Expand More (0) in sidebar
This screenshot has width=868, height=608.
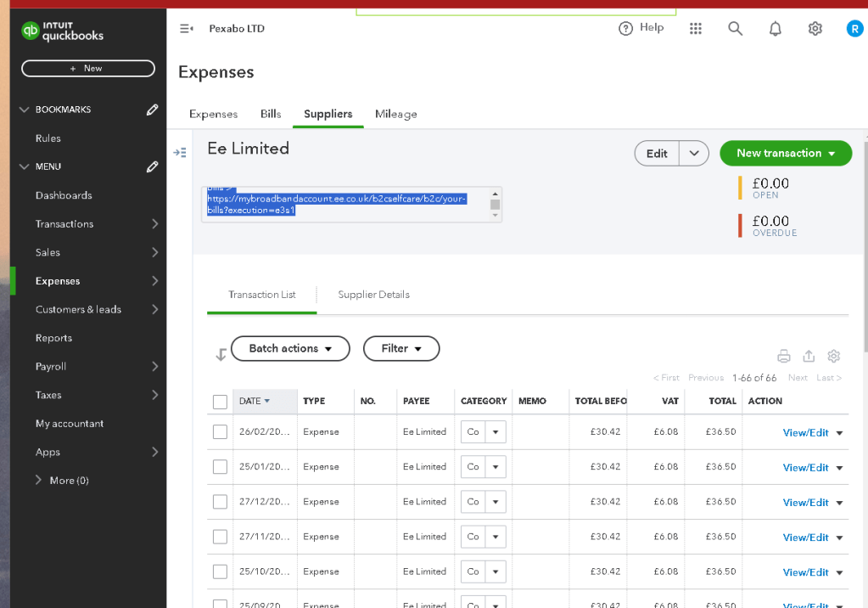[63, 481]
